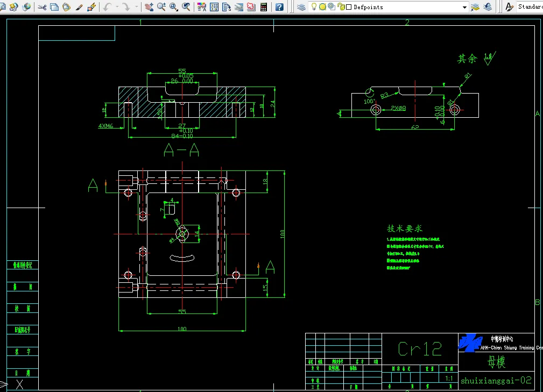
Task: Select the 其余 surface finish note
Action: coord(467,59)
